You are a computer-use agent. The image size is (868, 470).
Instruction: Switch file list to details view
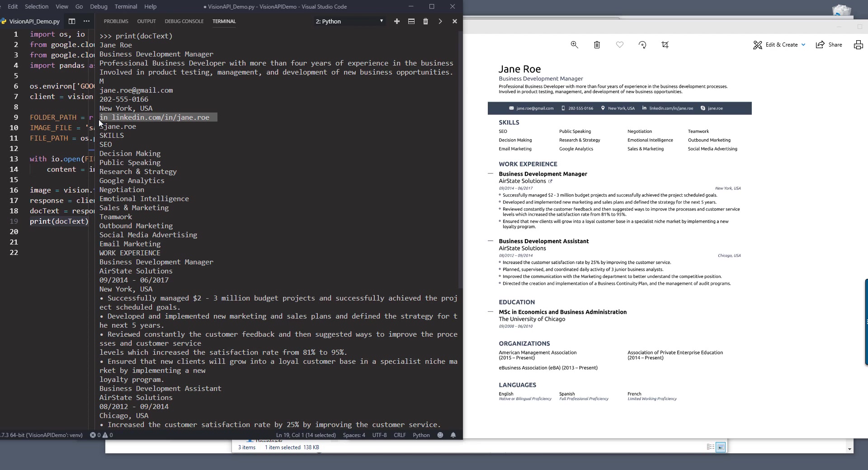tap(711, 446)
